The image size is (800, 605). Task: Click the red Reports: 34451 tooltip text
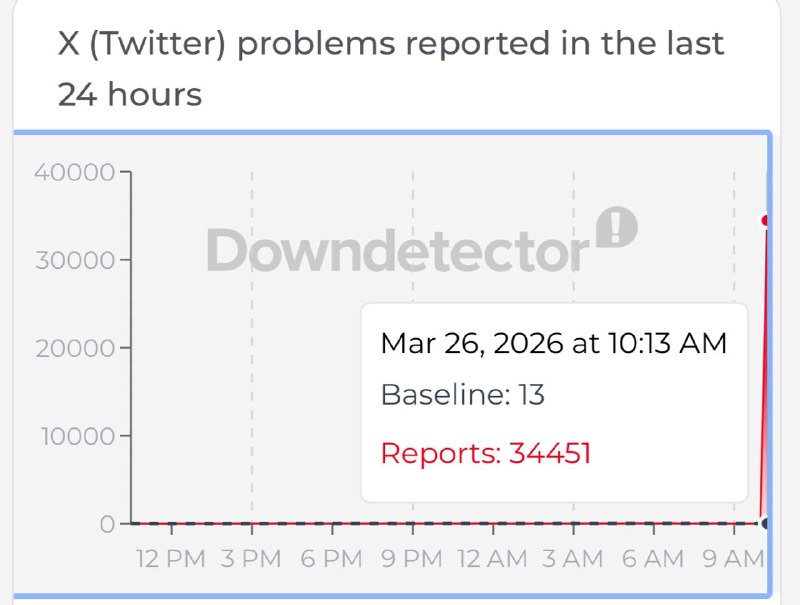[x=486, y=454]
